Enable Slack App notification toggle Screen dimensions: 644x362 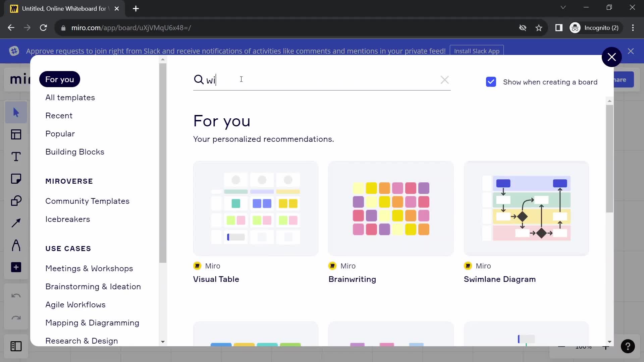(x=477, y=51)
